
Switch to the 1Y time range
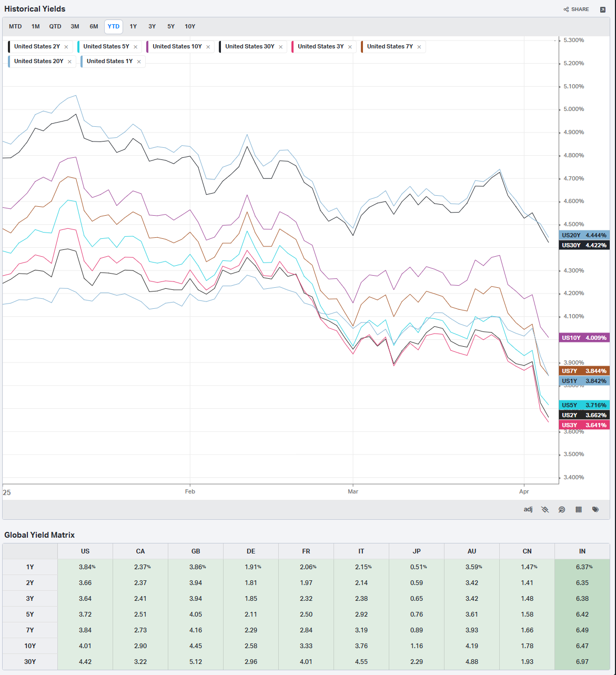(133, 26)
